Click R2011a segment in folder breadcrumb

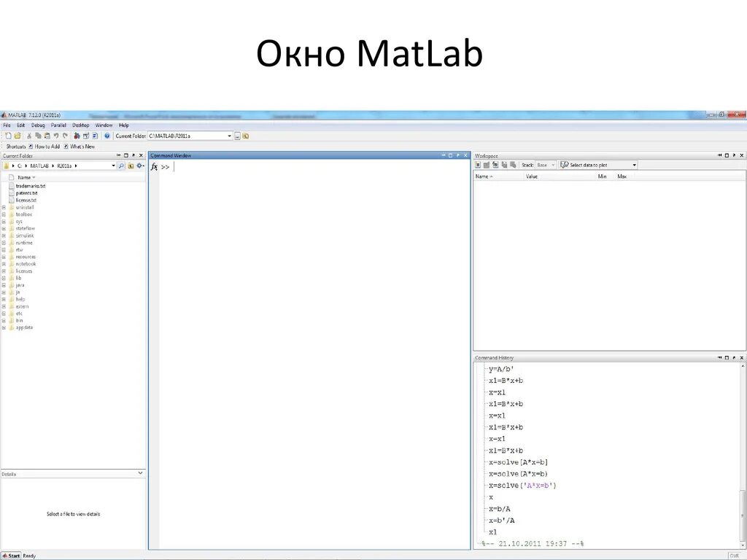(64, 166)
